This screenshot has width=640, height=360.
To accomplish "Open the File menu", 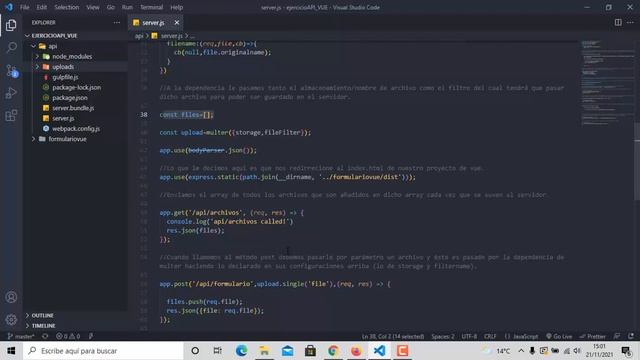I will (x=24, y=7).
